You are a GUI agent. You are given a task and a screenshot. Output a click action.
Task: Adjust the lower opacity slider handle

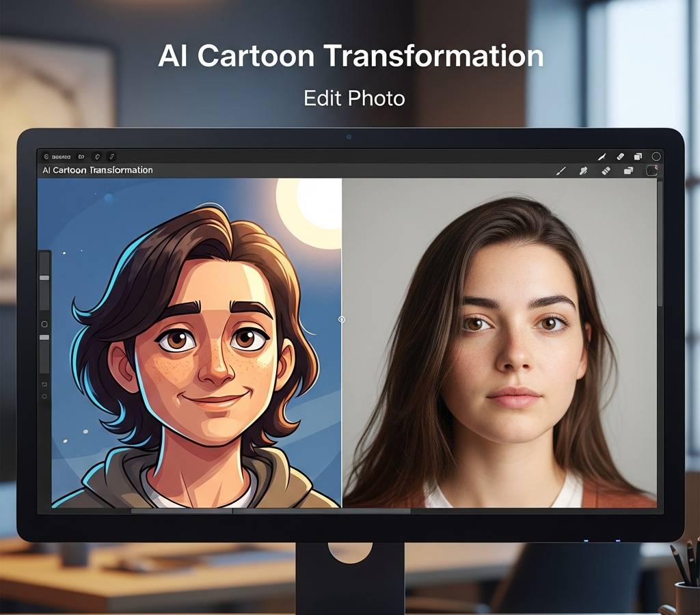pos(44,338)
